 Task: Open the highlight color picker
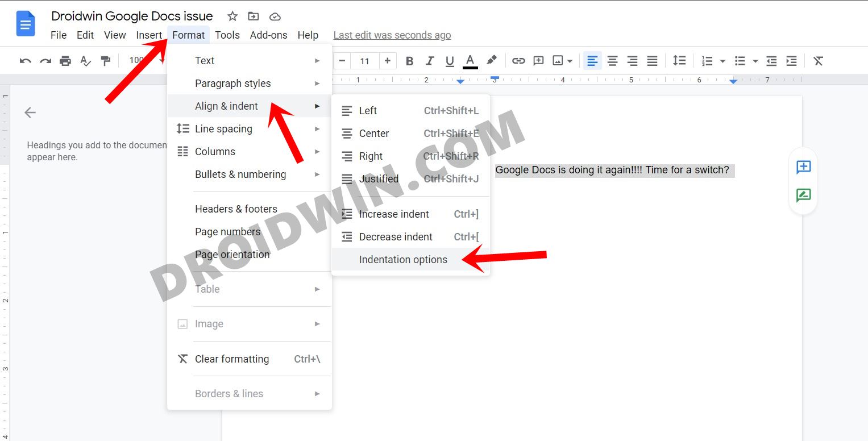point(492,60)
